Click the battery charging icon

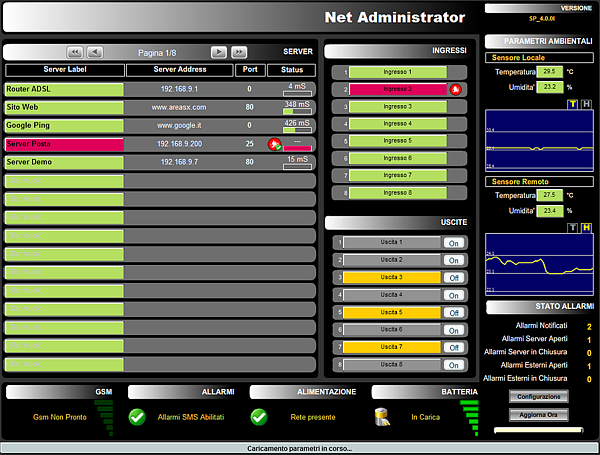coord(381,416)
